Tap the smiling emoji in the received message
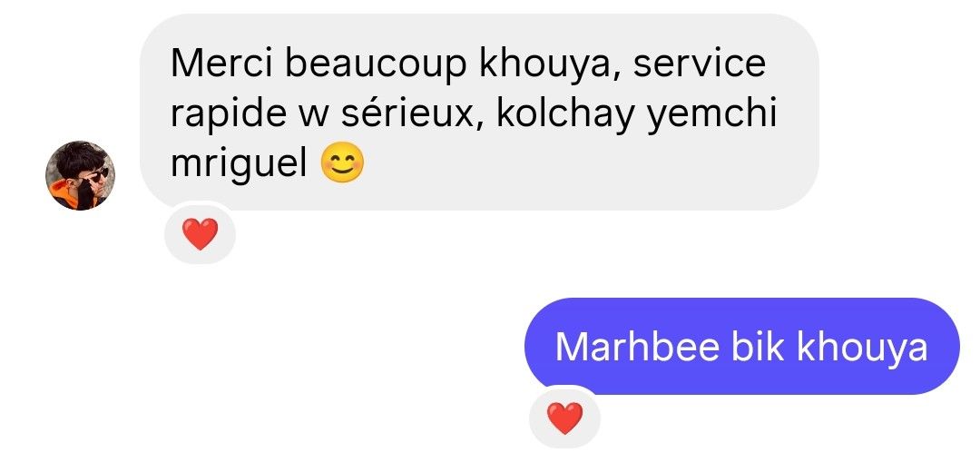This screenshot has width=980, height=462. point(342,163)
